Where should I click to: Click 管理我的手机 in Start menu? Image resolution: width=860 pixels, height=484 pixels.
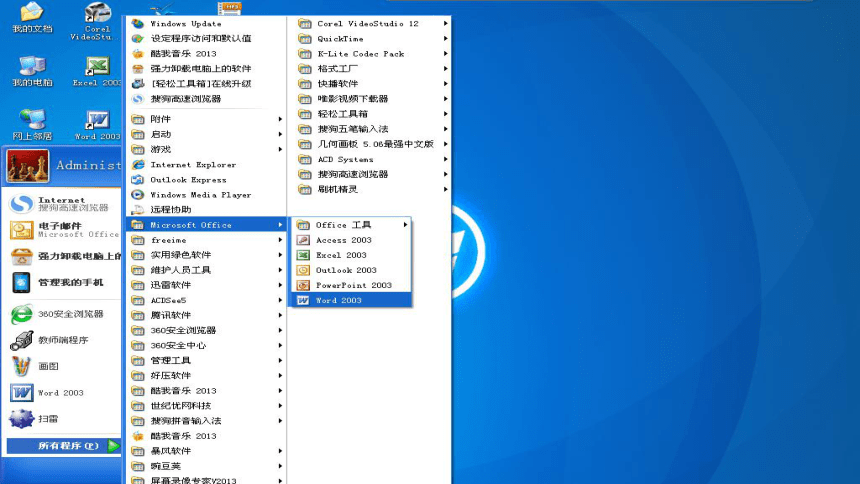tap(64, 283)
